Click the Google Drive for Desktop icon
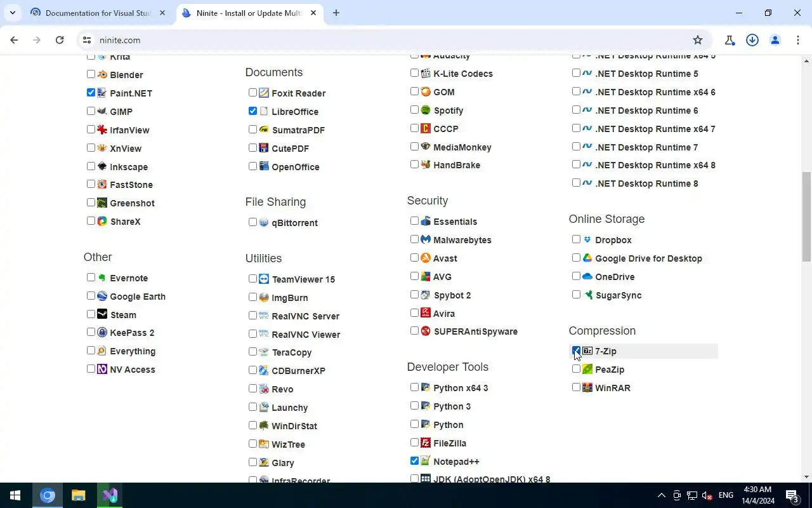The height and width of the screenshot is (508, 812). tap(587, 258)
